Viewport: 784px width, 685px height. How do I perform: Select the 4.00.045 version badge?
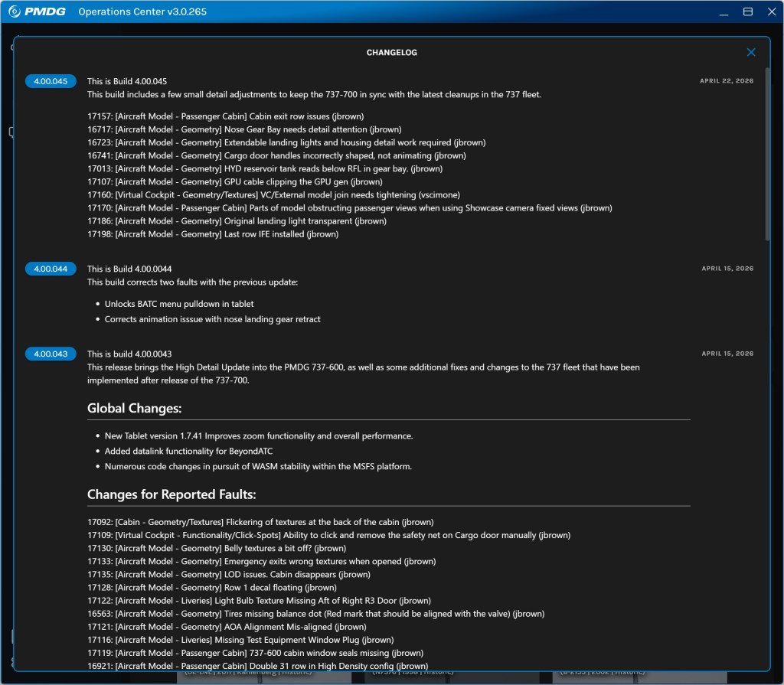point(51,81)
